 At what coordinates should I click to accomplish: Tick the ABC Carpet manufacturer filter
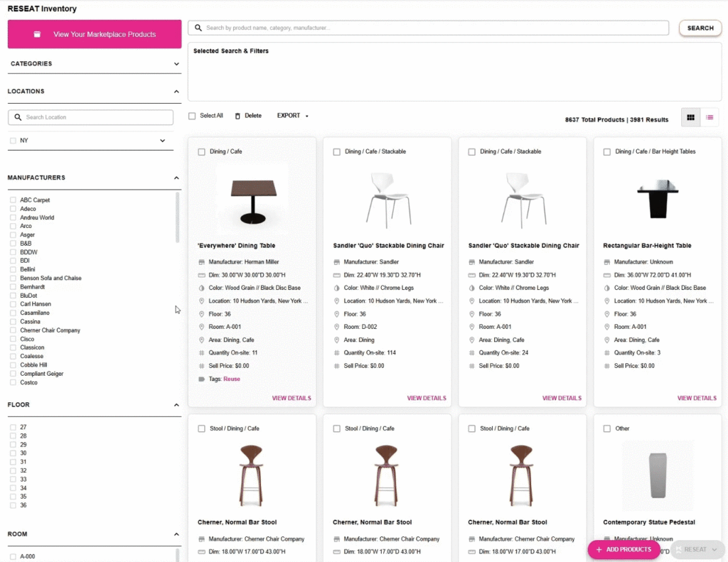pos(13,200)
